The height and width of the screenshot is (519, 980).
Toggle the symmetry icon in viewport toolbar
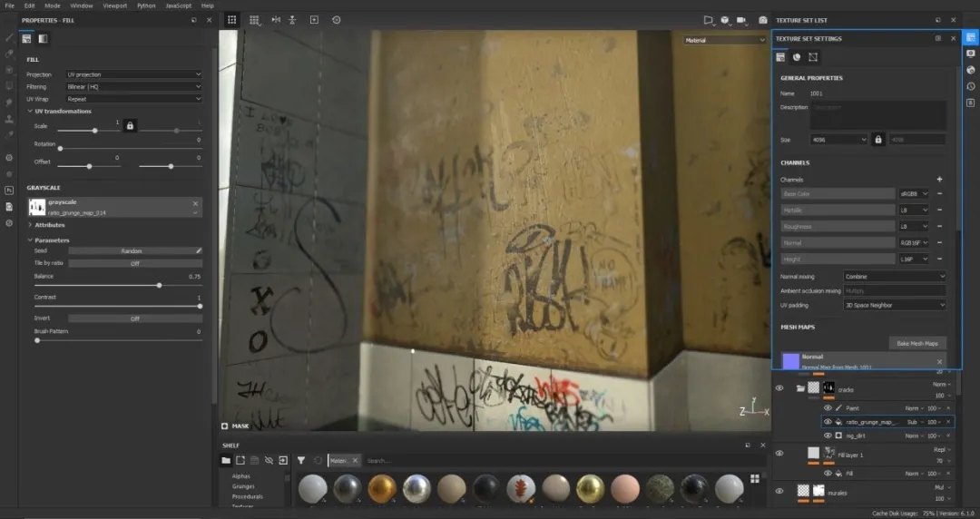(x=276, y=20)
